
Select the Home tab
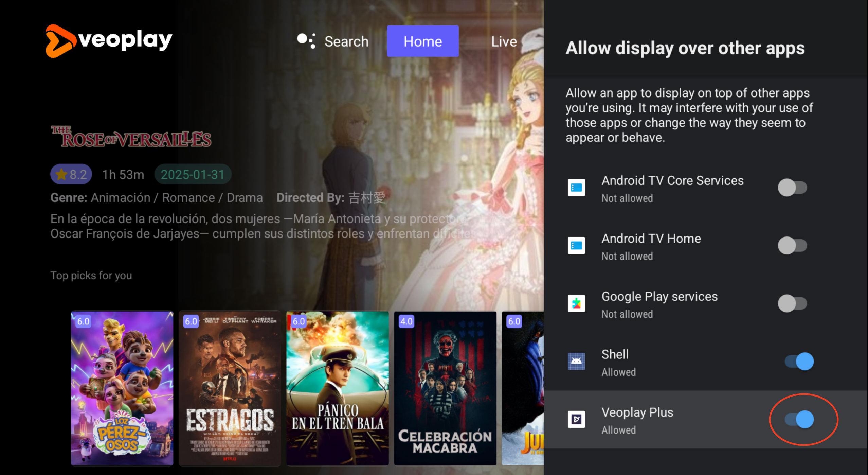click(x=423, y=41)
